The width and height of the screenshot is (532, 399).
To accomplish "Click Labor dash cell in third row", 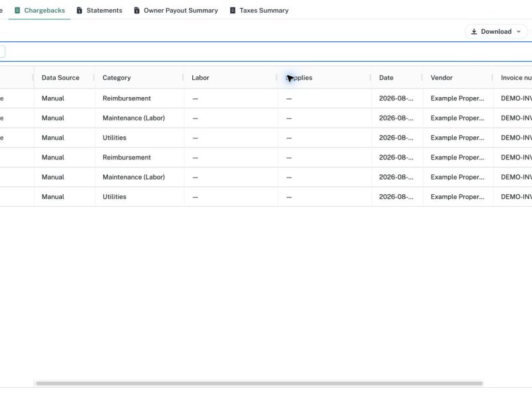I will click(195, 138).
